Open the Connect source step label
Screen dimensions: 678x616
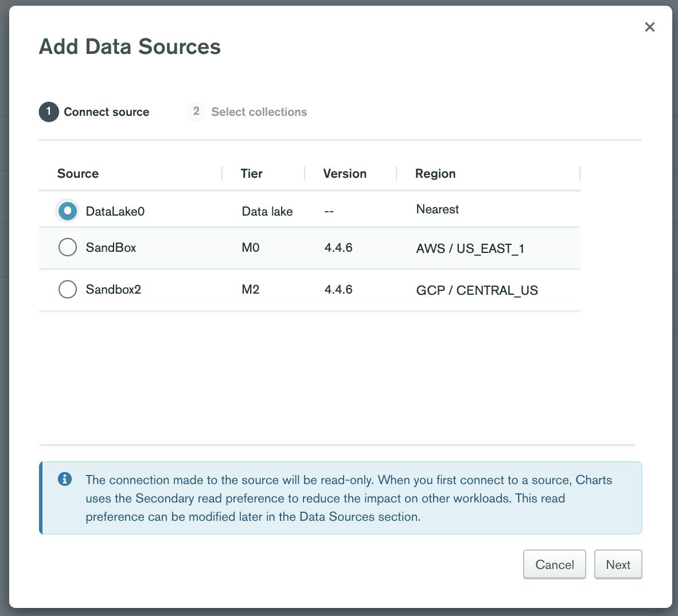[106, 112]
